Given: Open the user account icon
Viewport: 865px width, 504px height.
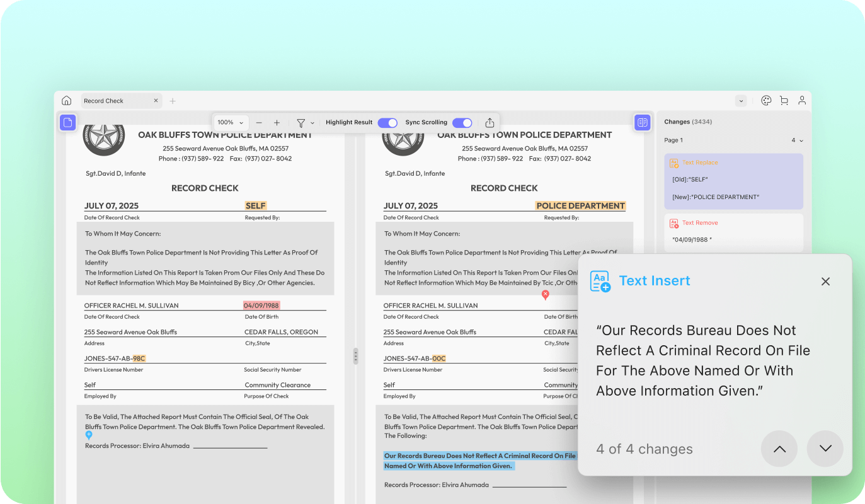Looking at the screenshot, I should point(802,101).
